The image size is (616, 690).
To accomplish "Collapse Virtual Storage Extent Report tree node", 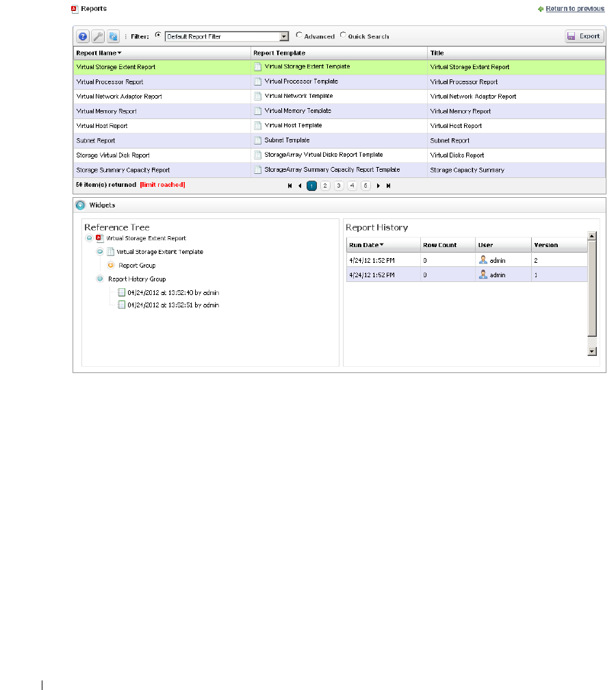I will [89, 238].
